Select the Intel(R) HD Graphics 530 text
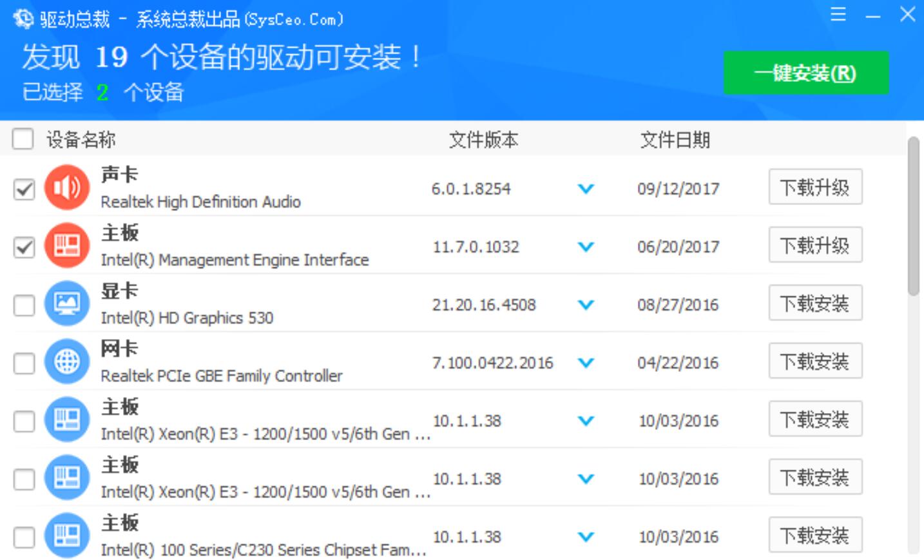924x560 pixels. [x=188, y=318]
